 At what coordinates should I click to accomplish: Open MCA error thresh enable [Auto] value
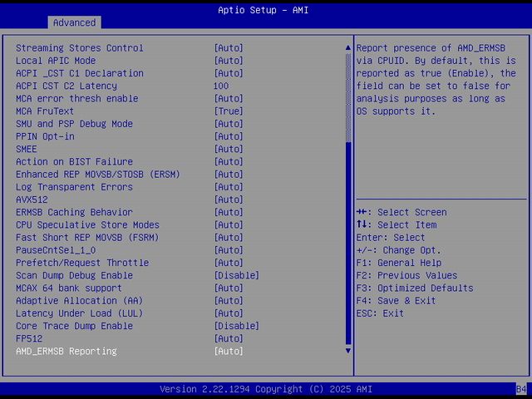click(x=229, y=98)
